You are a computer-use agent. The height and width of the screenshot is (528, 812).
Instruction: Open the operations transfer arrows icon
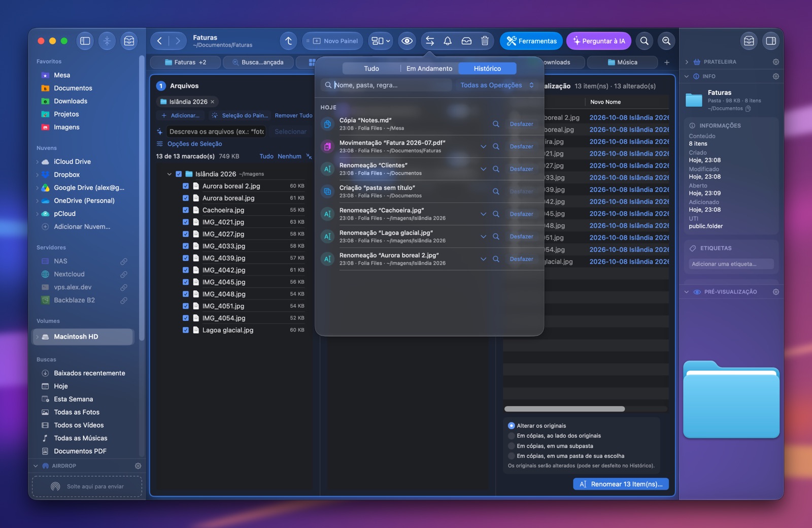pos(430,41)
